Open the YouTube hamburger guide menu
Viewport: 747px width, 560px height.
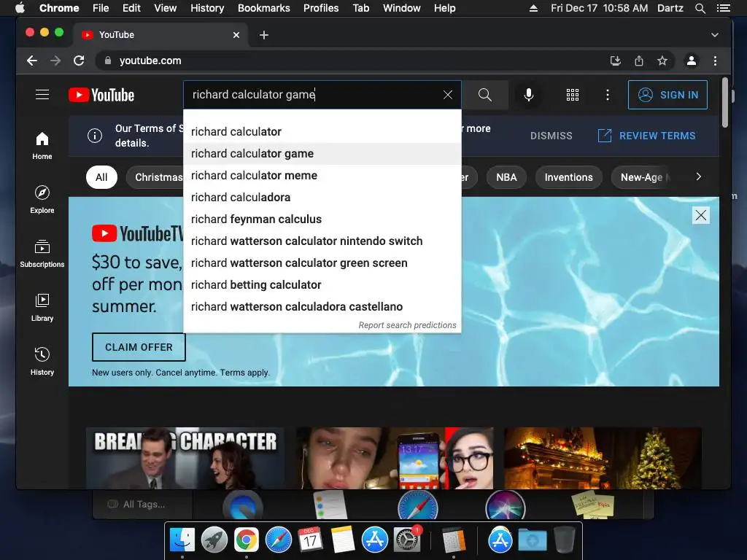[42, 95]
